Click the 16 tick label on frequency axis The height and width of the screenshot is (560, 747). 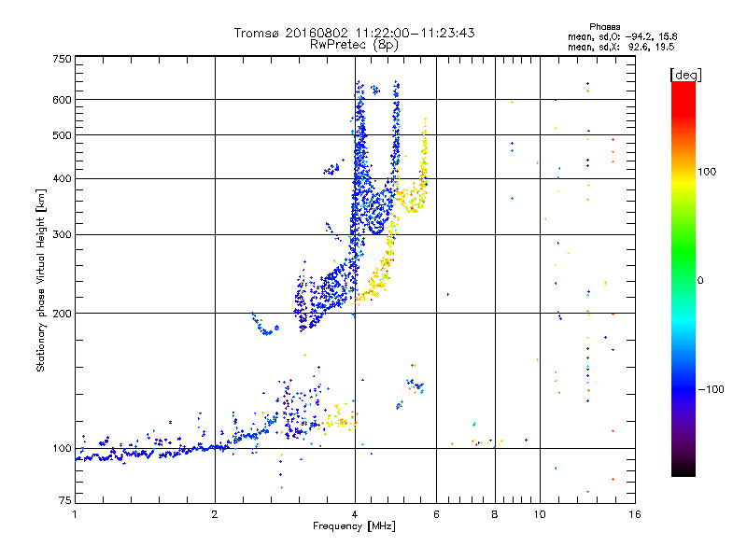[x=635, y=514]
